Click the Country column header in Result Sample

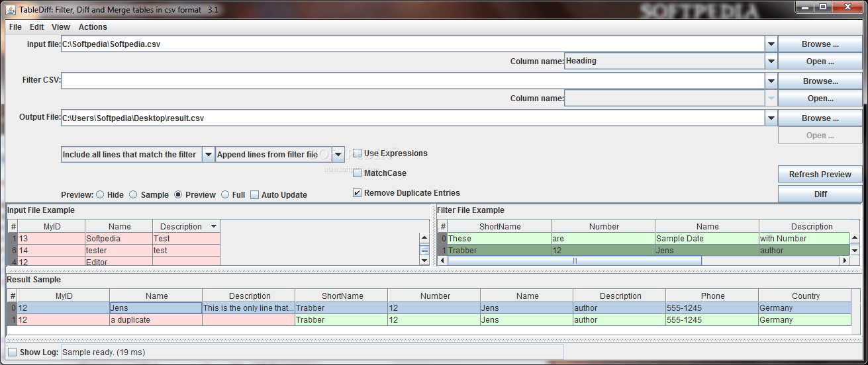805,296
